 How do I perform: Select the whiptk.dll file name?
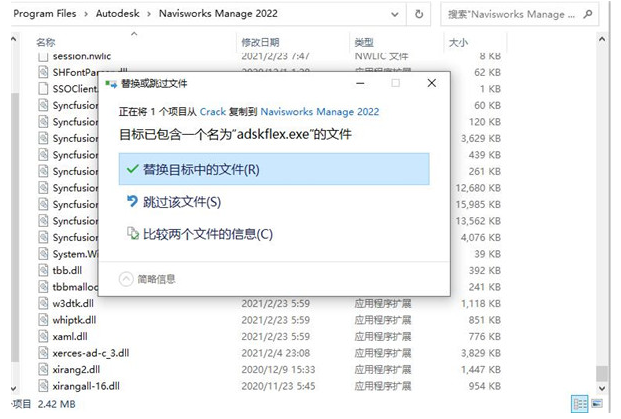pyautogui.click(x=74, y=320)
